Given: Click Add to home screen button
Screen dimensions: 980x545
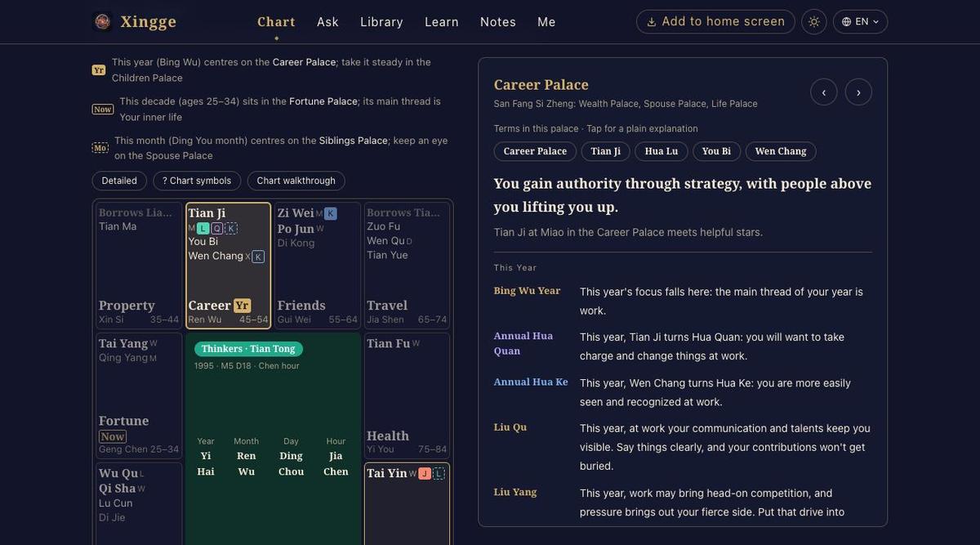Looking at the screenshot, I should [x=715, y=22].
